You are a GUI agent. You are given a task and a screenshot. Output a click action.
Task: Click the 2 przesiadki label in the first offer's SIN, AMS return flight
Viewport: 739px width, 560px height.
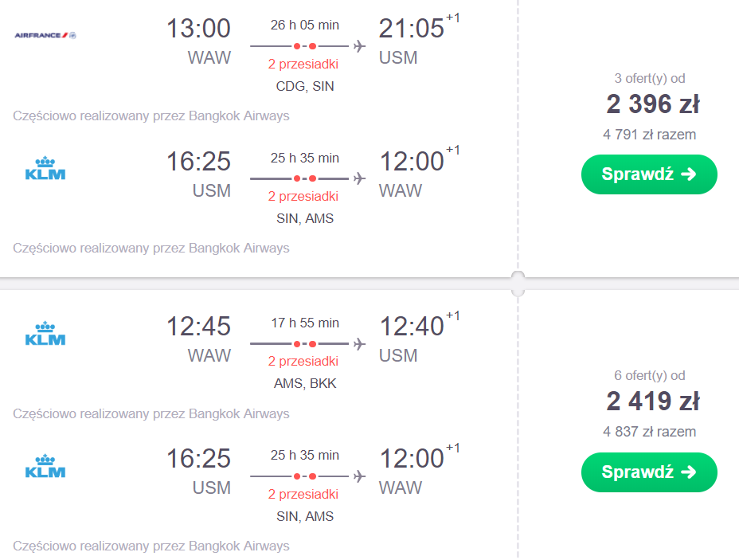pyautogui.click(x=303, y=197)
